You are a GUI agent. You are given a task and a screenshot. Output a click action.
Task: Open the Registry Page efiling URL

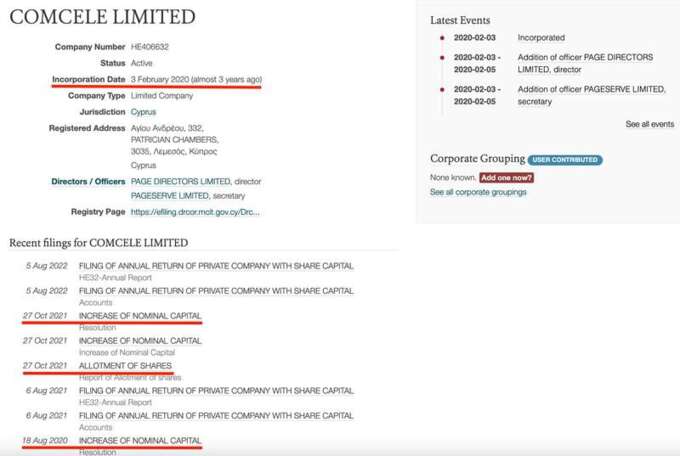pos(195,212)
